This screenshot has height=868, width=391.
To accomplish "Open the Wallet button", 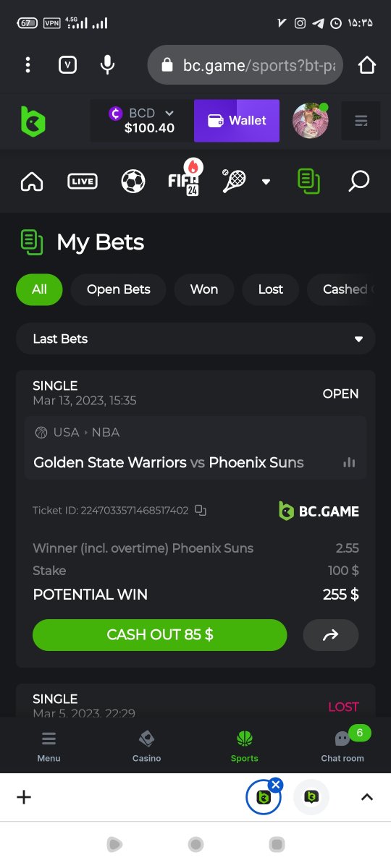I will pyautogui.click(x=237, y=121).
